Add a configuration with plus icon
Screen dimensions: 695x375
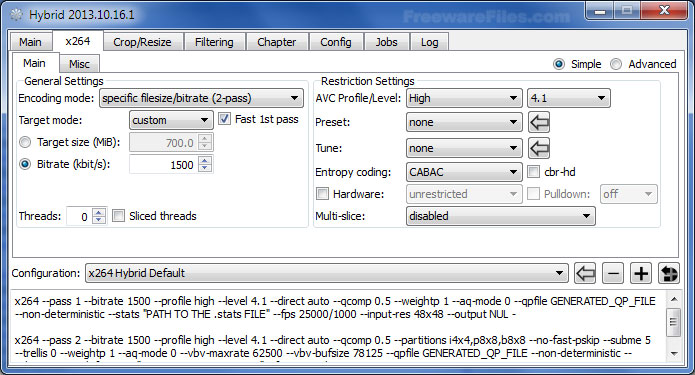pos(641,273)
